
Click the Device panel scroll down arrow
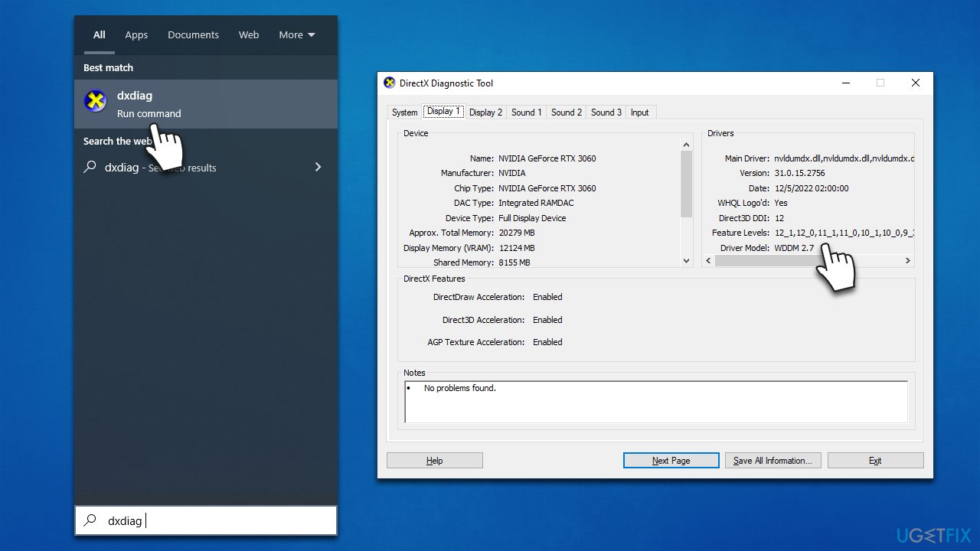(686, 261)
